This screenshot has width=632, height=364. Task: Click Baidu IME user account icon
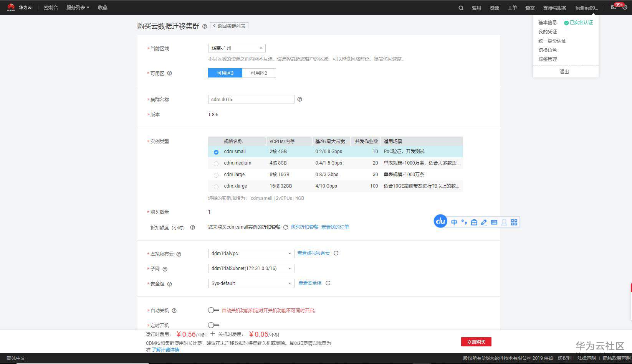pyautogui.click(x=504, y=222)
